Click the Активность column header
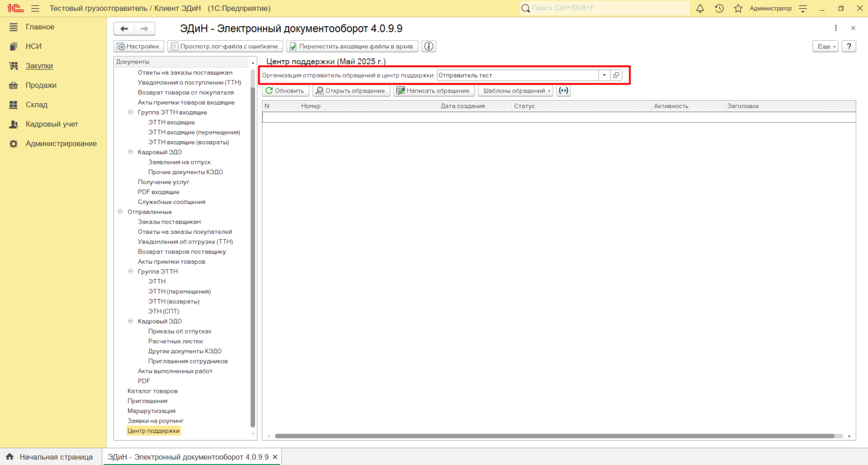Viewport: 868px width, 465px height. pos(688,106)
